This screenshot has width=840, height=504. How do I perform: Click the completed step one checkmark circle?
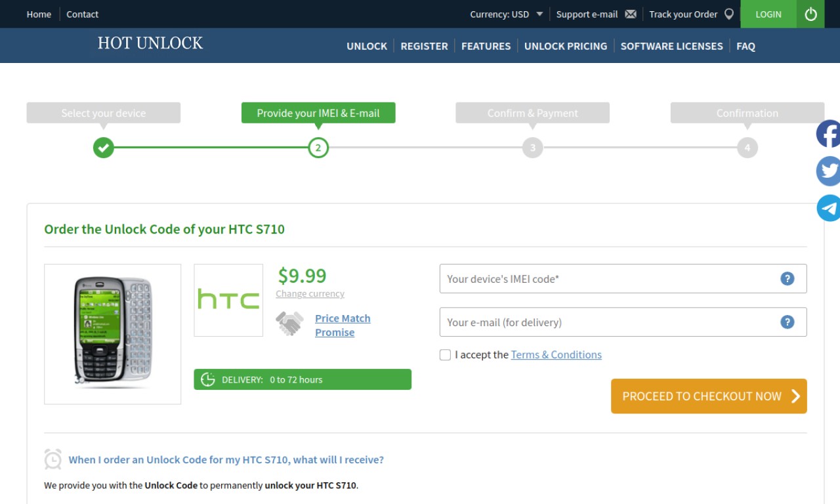point(103,148)
